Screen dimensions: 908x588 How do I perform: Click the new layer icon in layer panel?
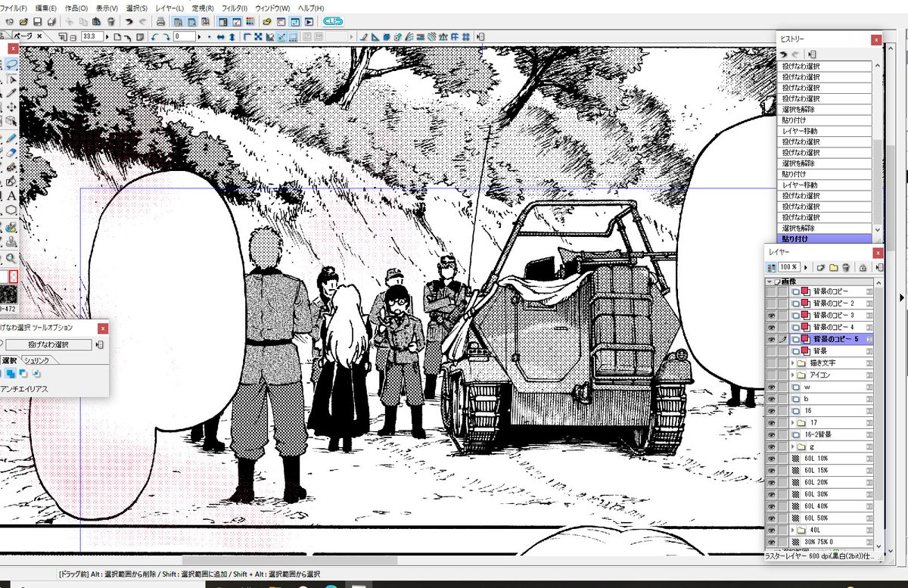tap(820, 267)
